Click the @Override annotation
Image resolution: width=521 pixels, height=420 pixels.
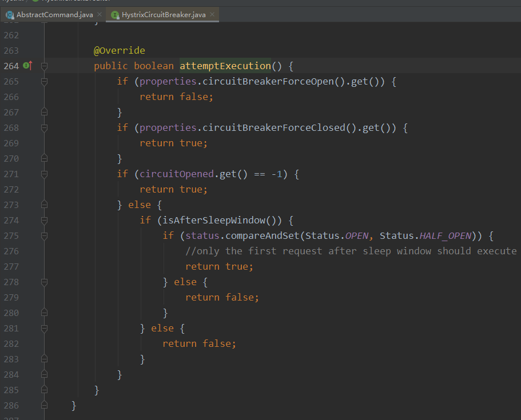(120, 50)
